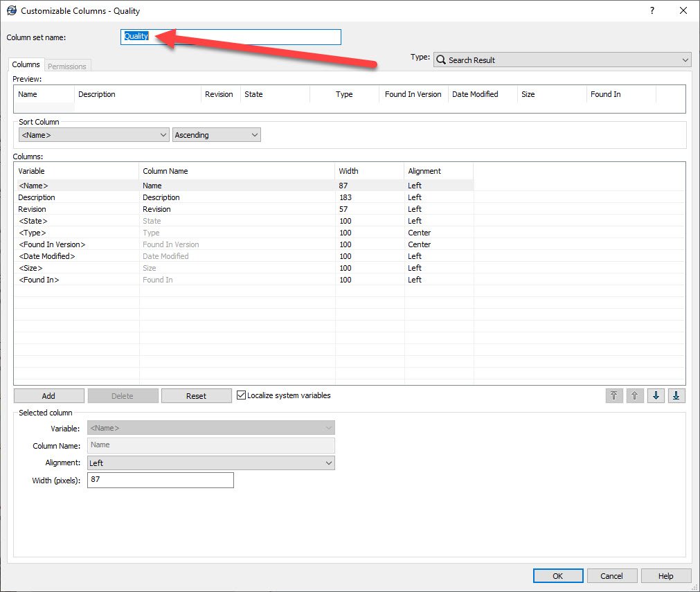Toggle Localize system variables checkbox
The width and height of the screenshot is (700, 592).
tap(242, 395)
